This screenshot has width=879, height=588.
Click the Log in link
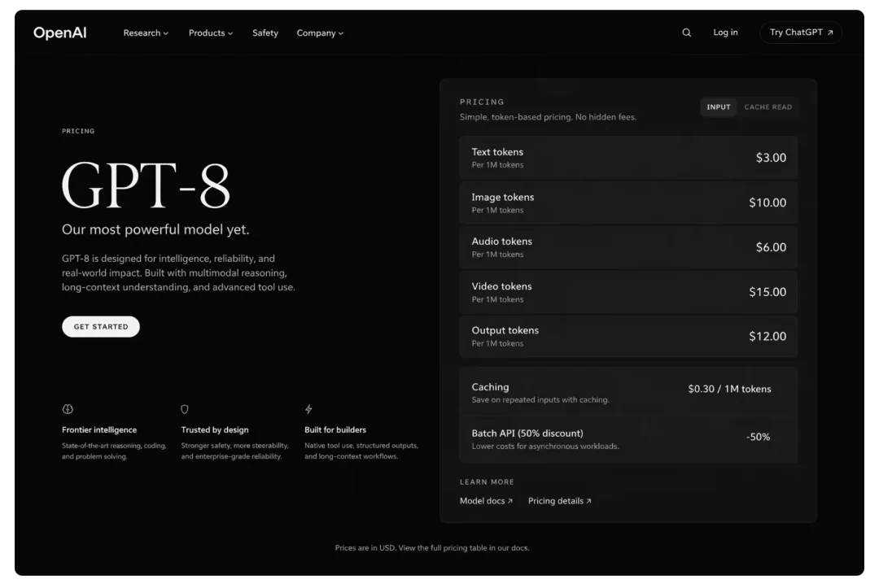click(725, 33)
